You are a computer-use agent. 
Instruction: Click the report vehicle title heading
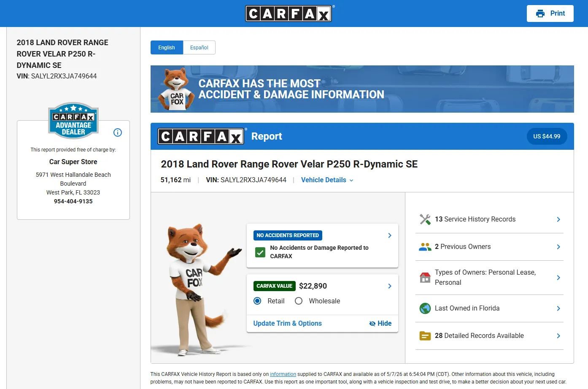[289, 164]
